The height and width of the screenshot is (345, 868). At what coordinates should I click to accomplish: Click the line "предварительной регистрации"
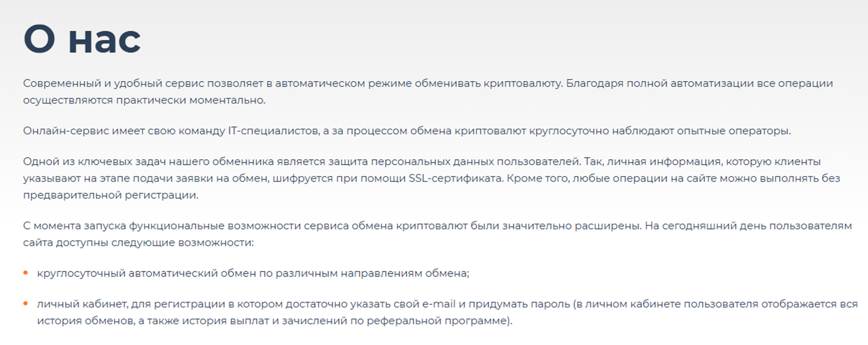pos(110,195)
